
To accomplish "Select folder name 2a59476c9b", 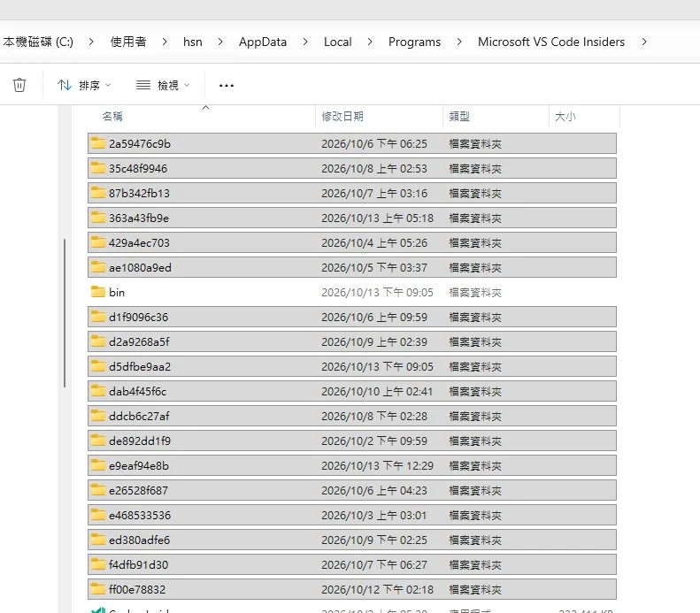I will click(140, 143).
